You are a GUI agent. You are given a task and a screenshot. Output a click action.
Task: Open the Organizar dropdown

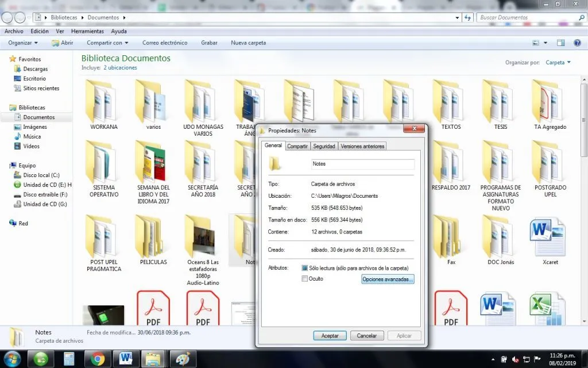[21, 42]
